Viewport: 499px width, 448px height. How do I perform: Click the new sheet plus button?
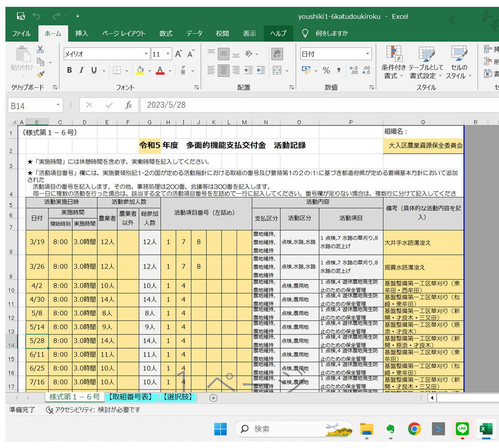point(213,398)
